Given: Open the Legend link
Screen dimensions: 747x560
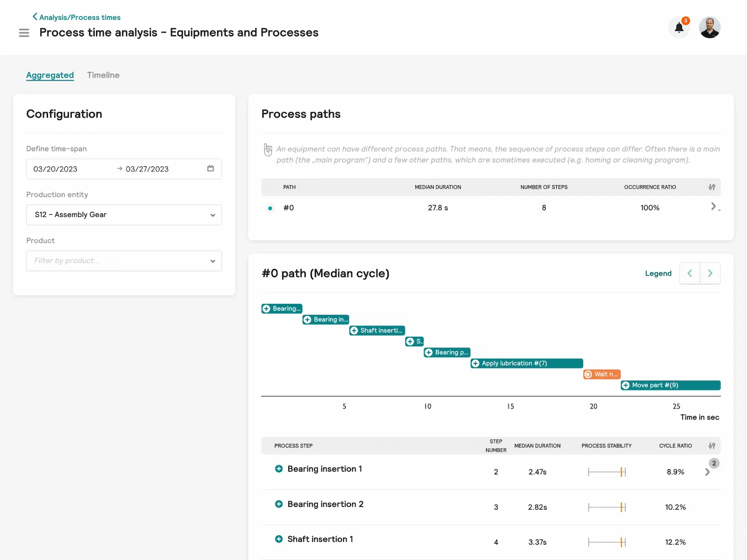Looking at the screenshot, I should 658,274.
